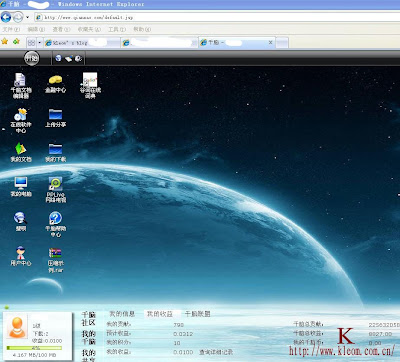Click the 我的收益 value 0.0100
This screenshot has height=362, width=400.
click(x=183, y=352)
